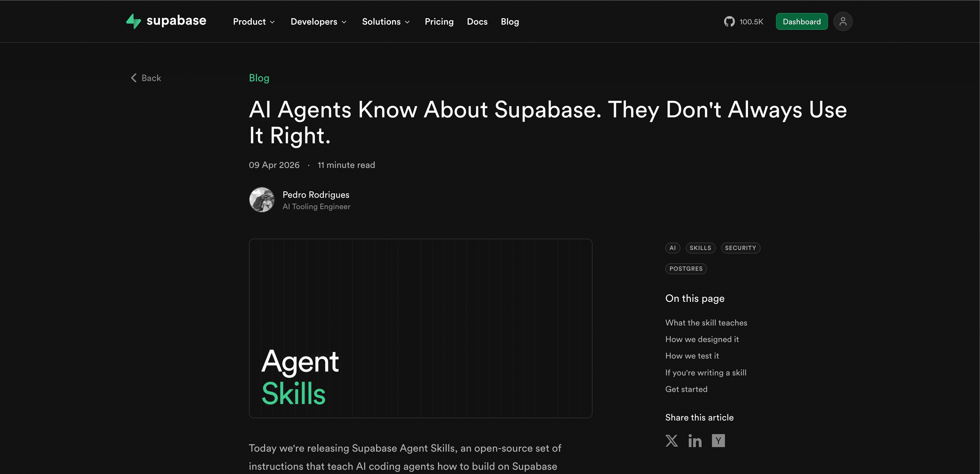Screen dimensions: 980x474
Task: Jump to How we test it
Action: 692,356
